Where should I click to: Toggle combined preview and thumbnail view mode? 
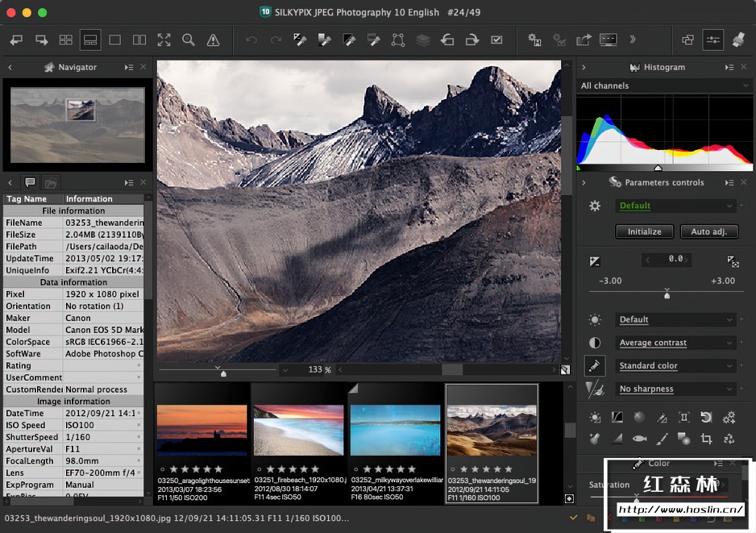click(x=90, y=40)
